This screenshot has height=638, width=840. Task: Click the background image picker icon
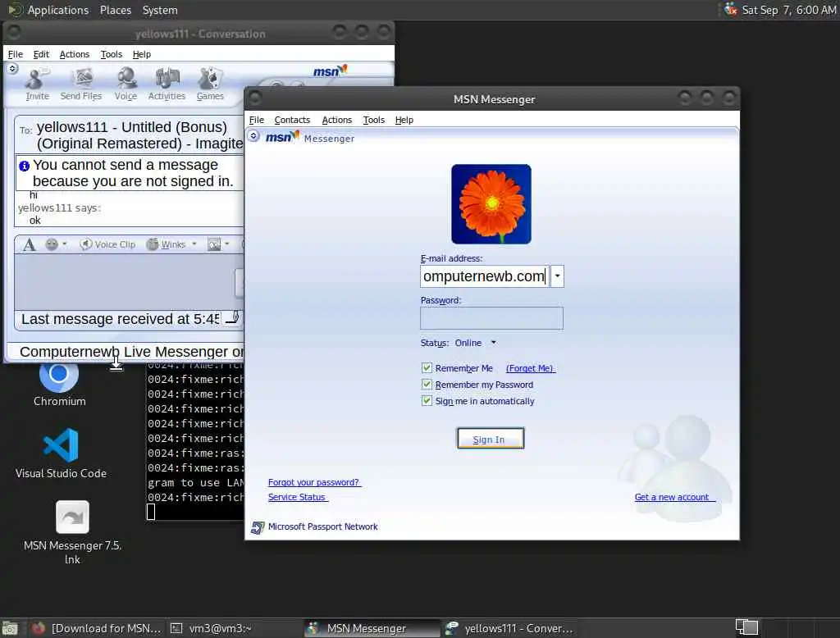214,244
